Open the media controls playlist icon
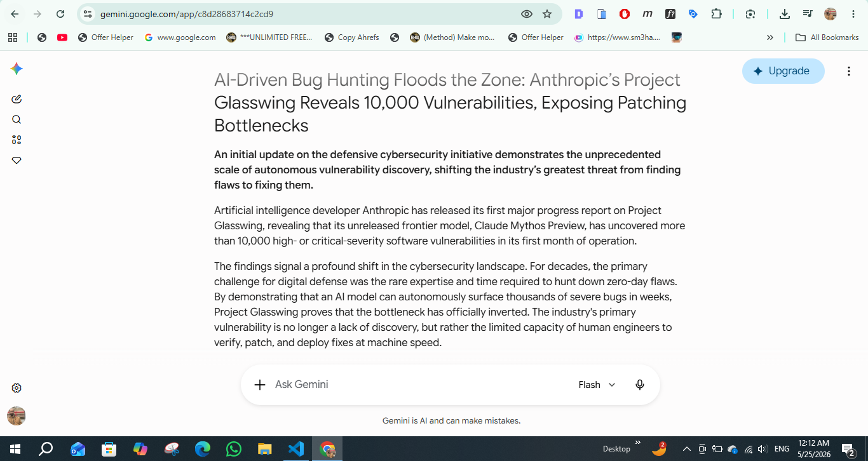Image resolution: width=868 pixels, height=461 pixels. (x=808, y=13)
